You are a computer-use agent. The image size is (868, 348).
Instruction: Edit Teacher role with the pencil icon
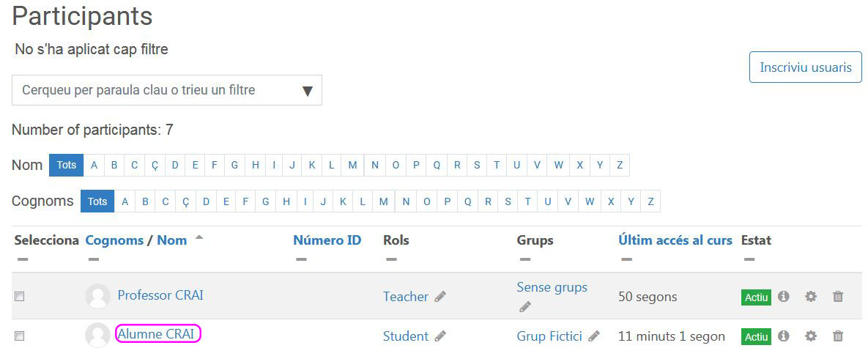pyautogui.click(x=440, y=297)
